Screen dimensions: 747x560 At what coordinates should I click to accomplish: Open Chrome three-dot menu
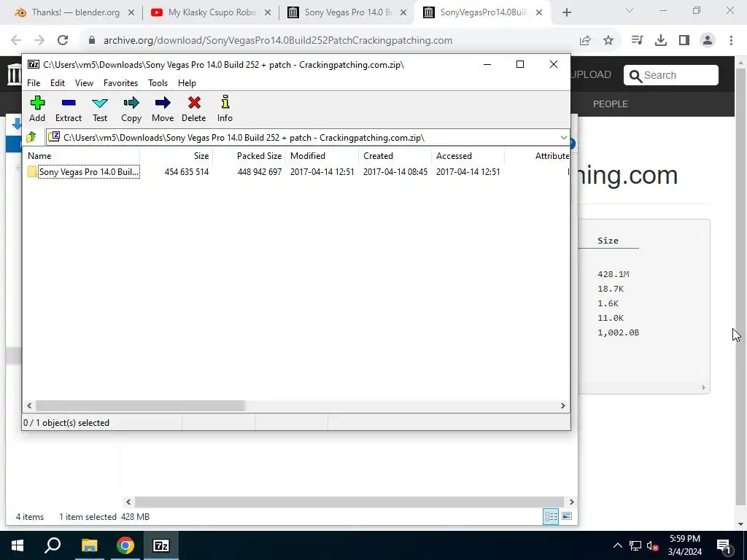pos(731,41)
